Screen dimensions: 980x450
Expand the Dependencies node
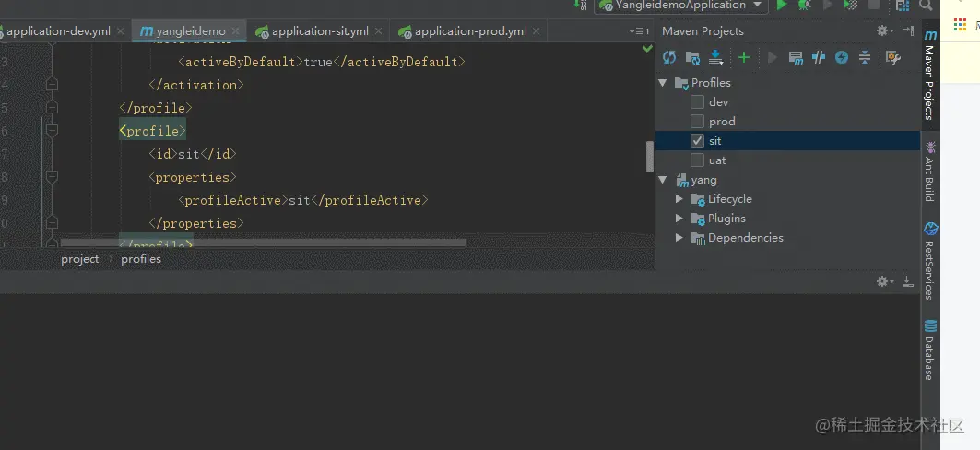tap(679, 238)
